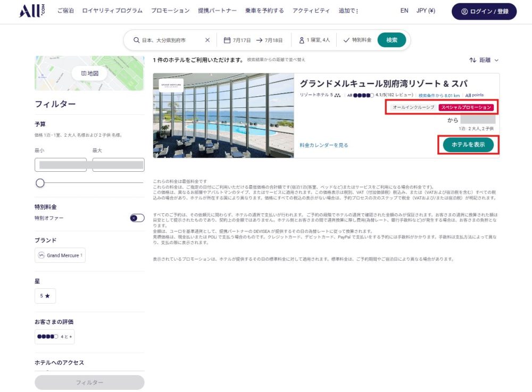Open the 距離 sort dropdown chevron
The width and height of the screenshot is (532, 392).
click(496, 60)
